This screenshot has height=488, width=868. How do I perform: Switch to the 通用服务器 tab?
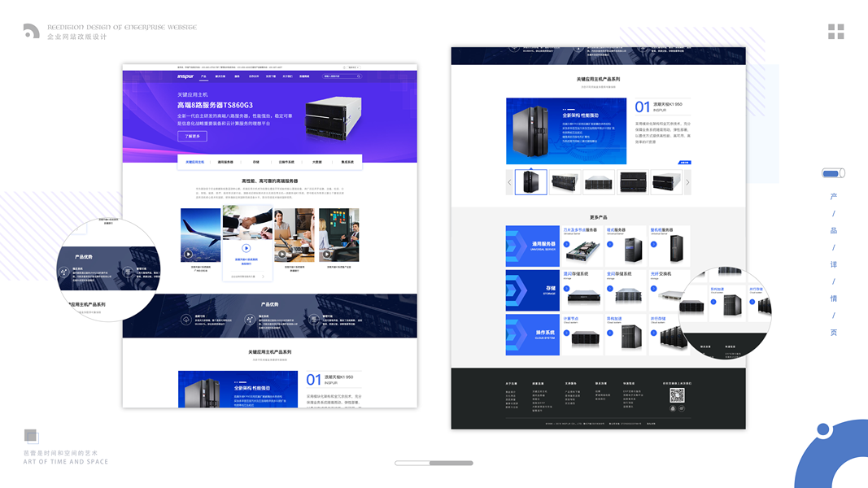tap(225, 162)
